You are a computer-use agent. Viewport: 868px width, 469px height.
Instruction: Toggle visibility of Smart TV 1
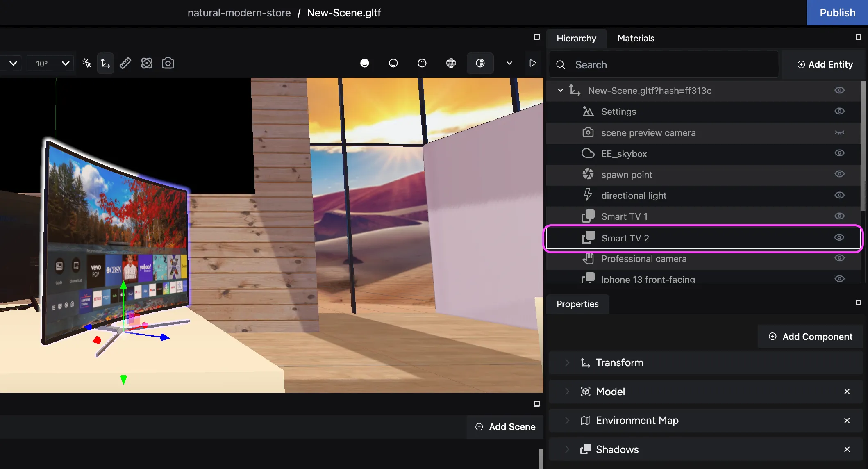pos(840,216)
